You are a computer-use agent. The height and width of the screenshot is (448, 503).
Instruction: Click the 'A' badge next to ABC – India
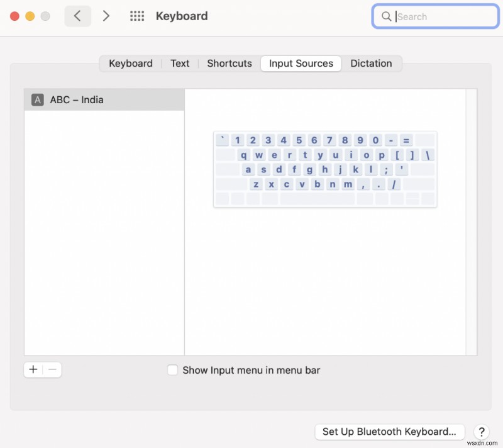pyautogui.click(x=37, y=99)
